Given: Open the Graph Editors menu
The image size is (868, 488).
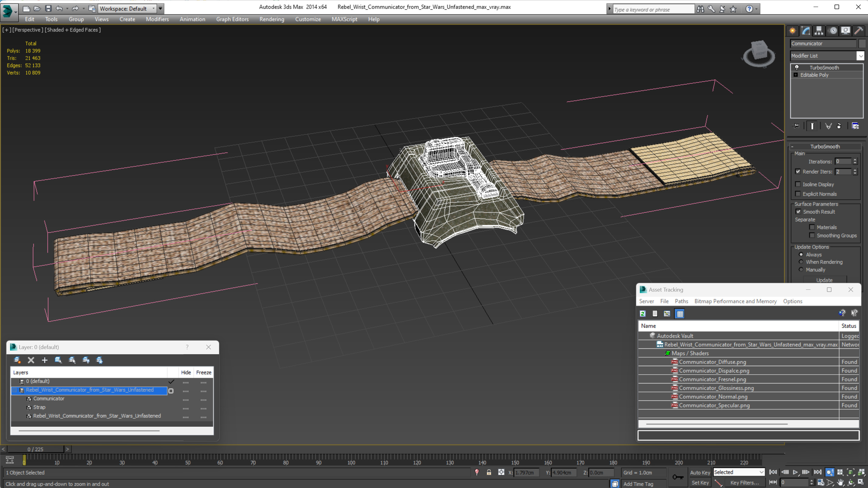Looking at the screenshot, I should 232,19.
